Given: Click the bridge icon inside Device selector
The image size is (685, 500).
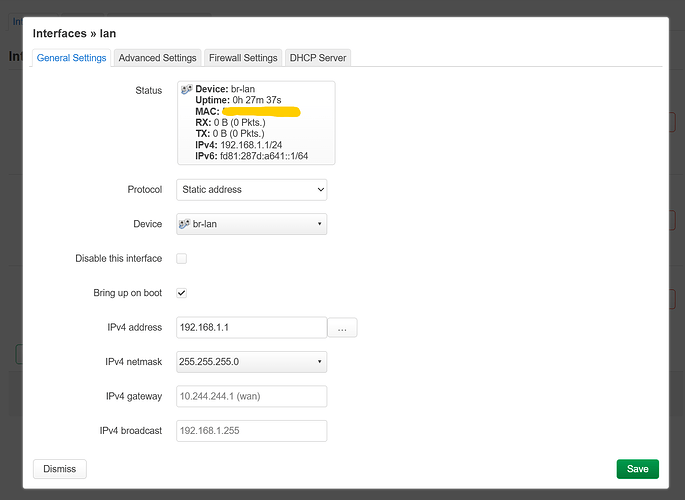Looking at the screenshot, I should (185, 224).
